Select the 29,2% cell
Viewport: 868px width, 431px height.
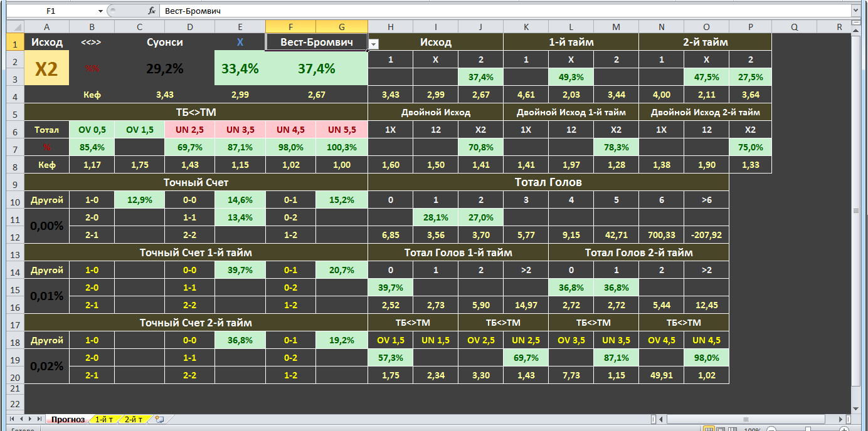[x=165, y=68]
